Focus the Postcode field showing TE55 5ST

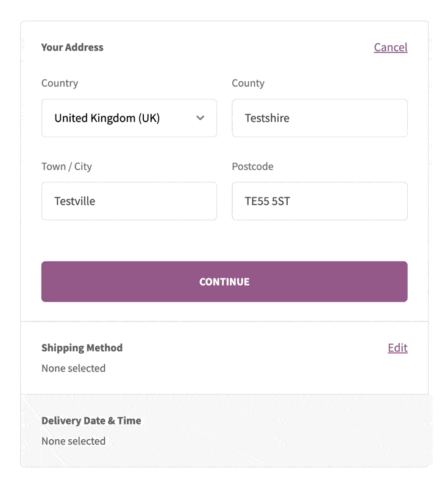319,201
